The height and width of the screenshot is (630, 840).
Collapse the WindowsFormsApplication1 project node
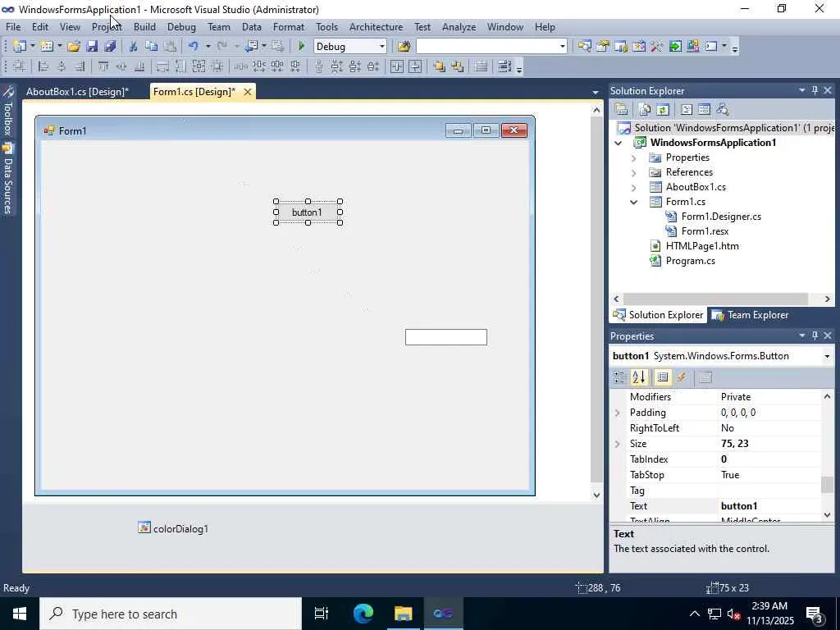[619, 143]
